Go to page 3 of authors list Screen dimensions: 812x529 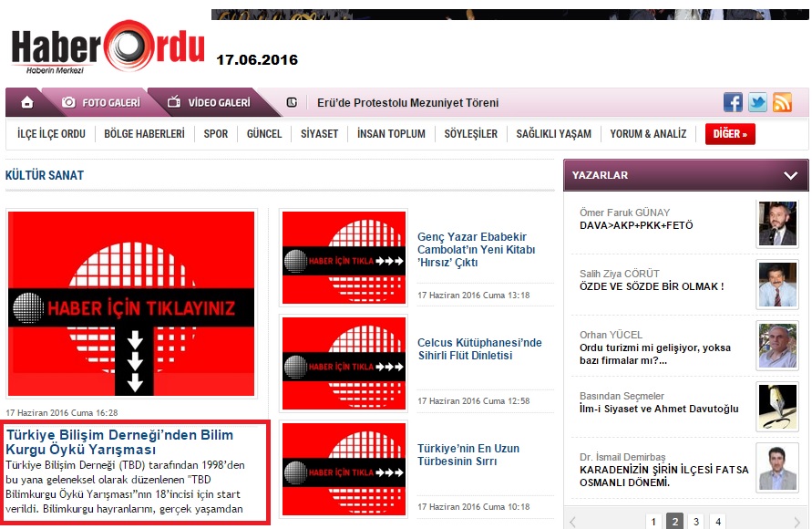pos(696,522)
